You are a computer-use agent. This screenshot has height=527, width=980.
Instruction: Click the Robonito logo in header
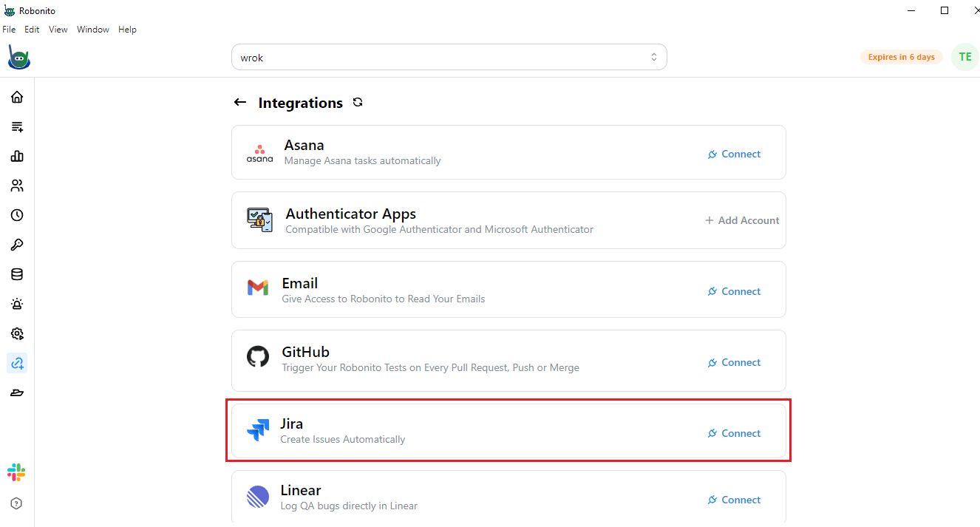pyautogui.click(x=18, y=57)
